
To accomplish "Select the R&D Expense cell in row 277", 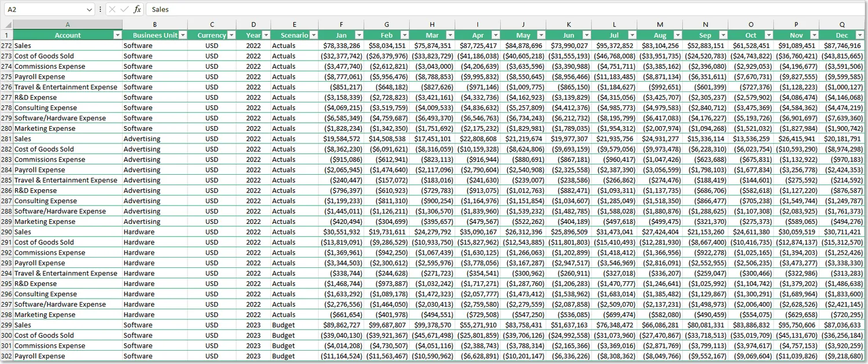I will pyautogui.click(x=36, y=97).
